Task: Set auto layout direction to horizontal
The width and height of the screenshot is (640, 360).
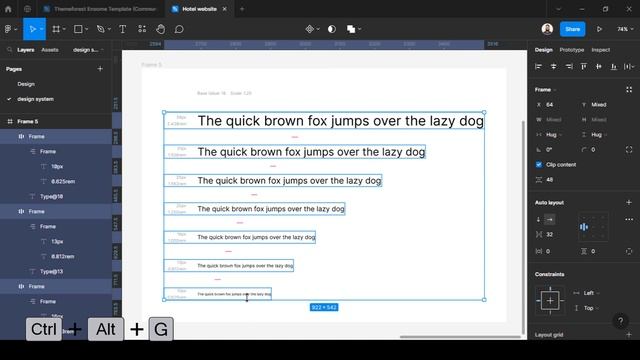Action: pyautogui.click(x=550, y=220)
